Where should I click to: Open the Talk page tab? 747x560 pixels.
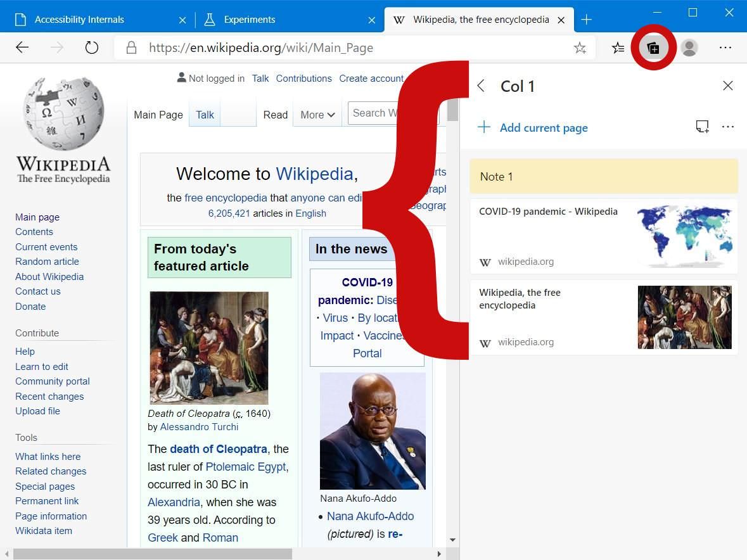coord(205,115)
